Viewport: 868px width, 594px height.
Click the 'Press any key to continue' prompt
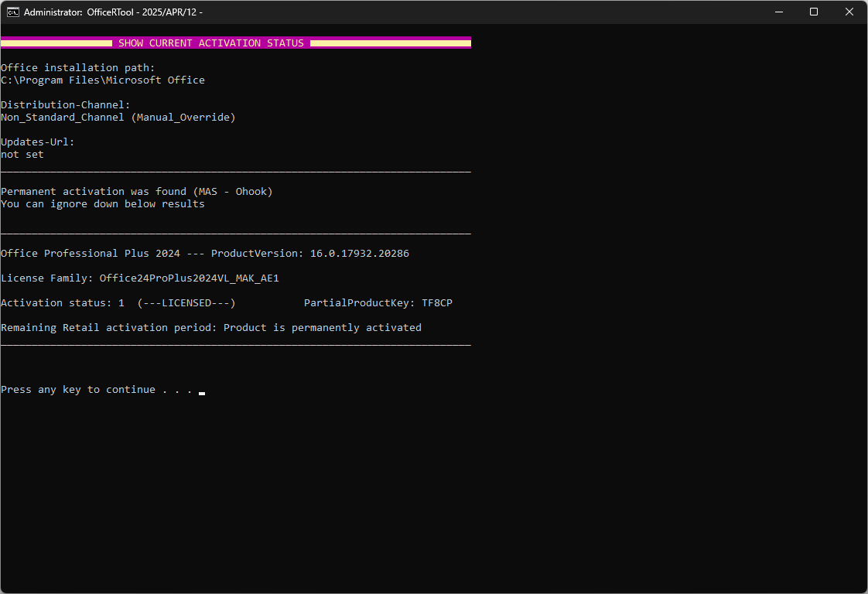[x=97, y=390]
